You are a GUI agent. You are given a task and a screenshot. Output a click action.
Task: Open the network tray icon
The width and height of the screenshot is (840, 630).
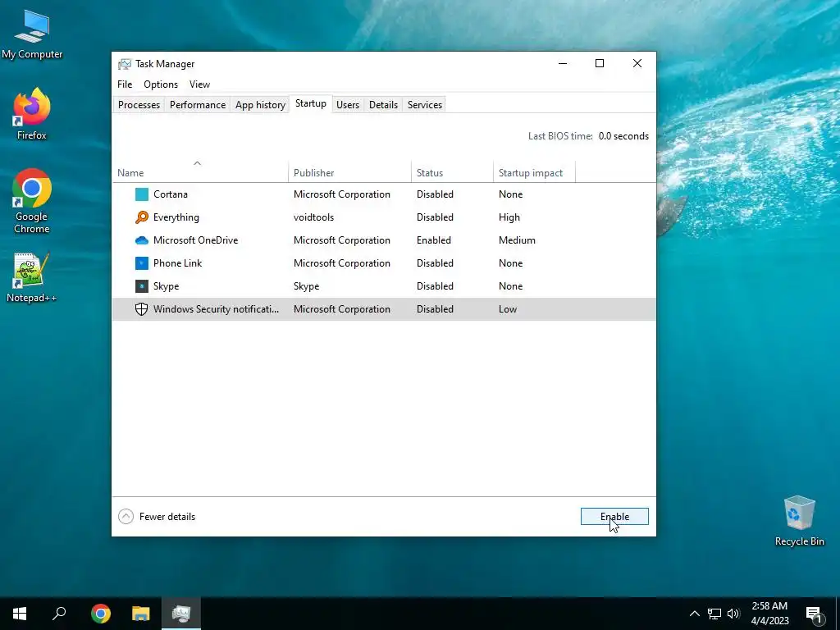(x=714, y=614)
